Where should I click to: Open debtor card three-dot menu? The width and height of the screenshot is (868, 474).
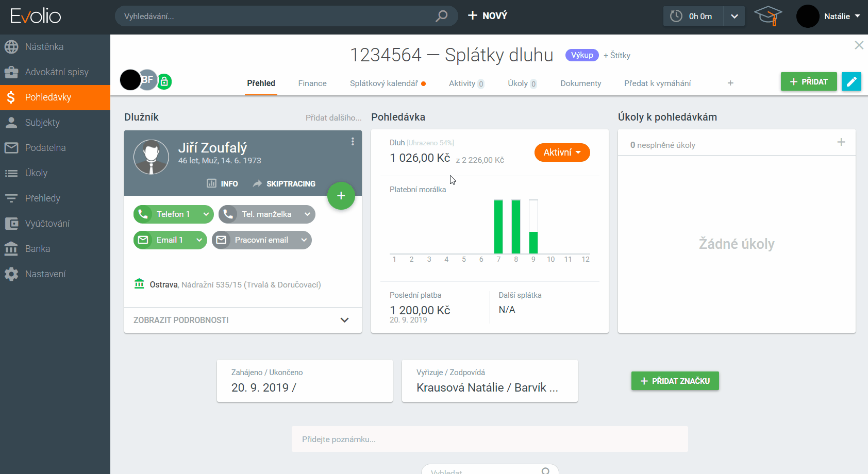(x=353, y=142)
